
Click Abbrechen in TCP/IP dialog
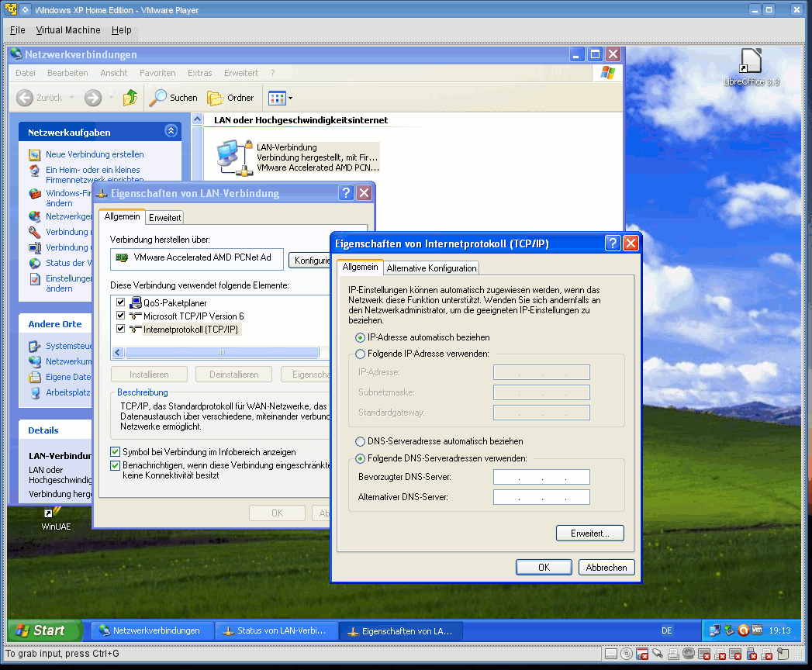pyautogui.click(x=606, y=567)
